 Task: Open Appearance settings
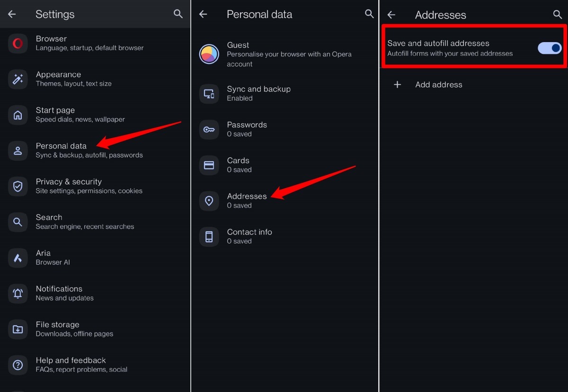pyautogui.click(x=95, y=79)
